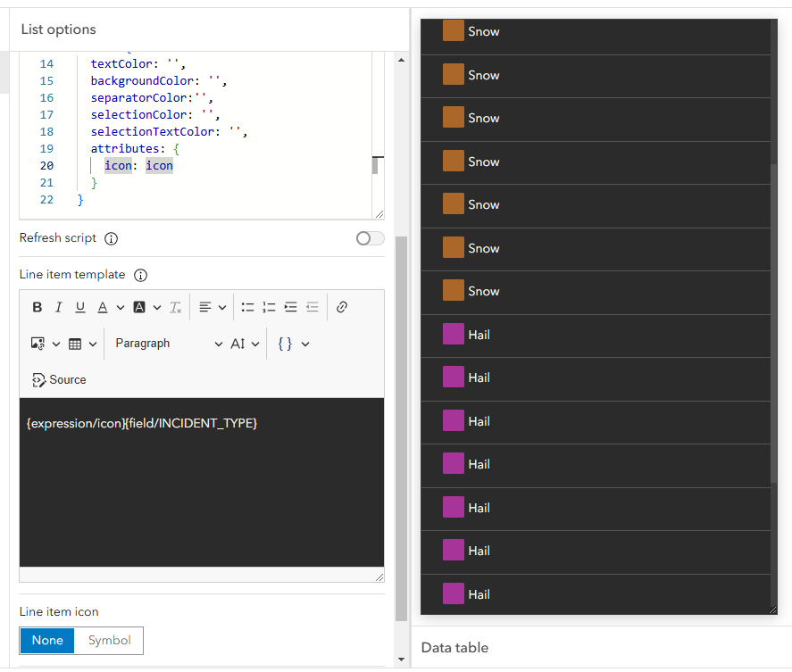The width and height of the screenshot is (792, 672).
Task: Toggle bold formatting in the template editor
Action: point(37,306)
